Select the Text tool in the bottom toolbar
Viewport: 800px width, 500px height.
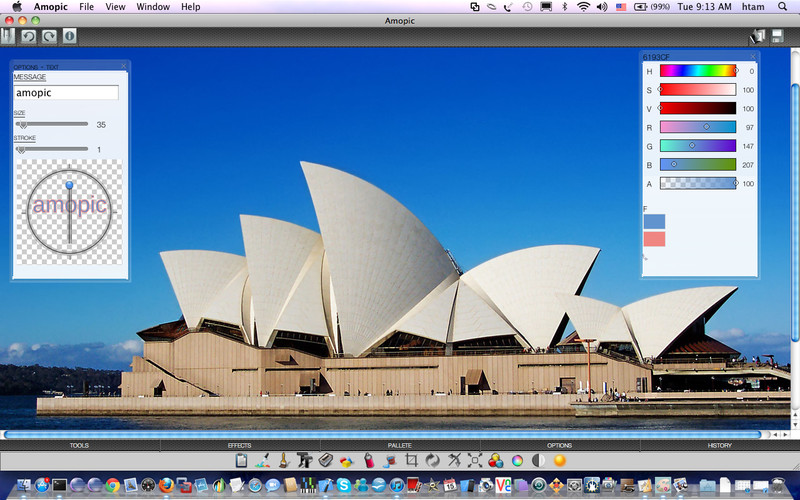click(x=304, y=460)
